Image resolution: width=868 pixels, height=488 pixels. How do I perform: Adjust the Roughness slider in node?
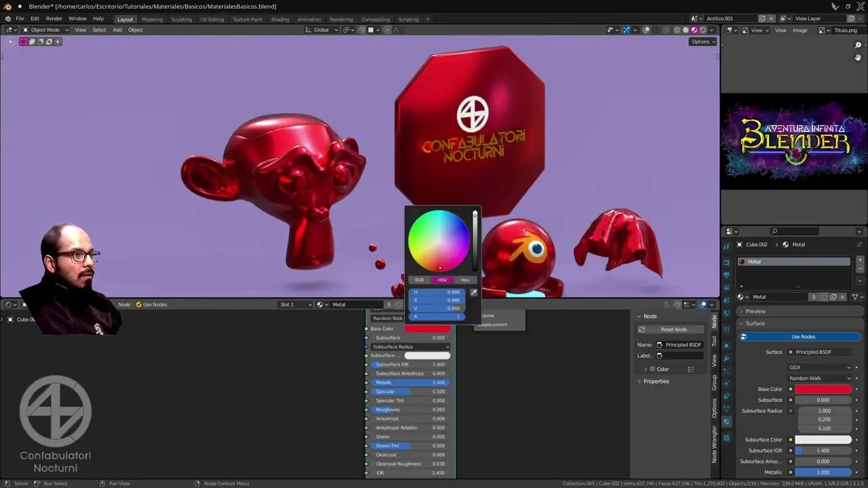(x=410, y=409)
